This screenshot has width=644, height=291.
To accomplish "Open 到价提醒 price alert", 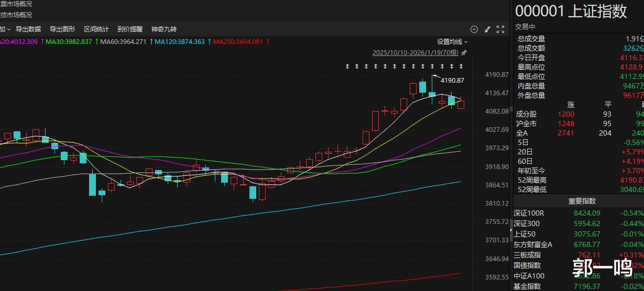I will click(x=130, y=29).
